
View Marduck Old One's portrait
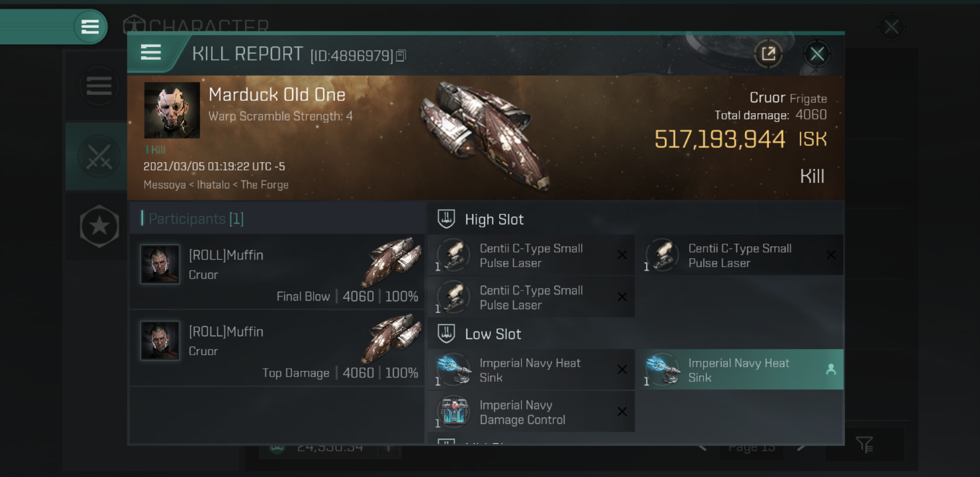point(172,110)
